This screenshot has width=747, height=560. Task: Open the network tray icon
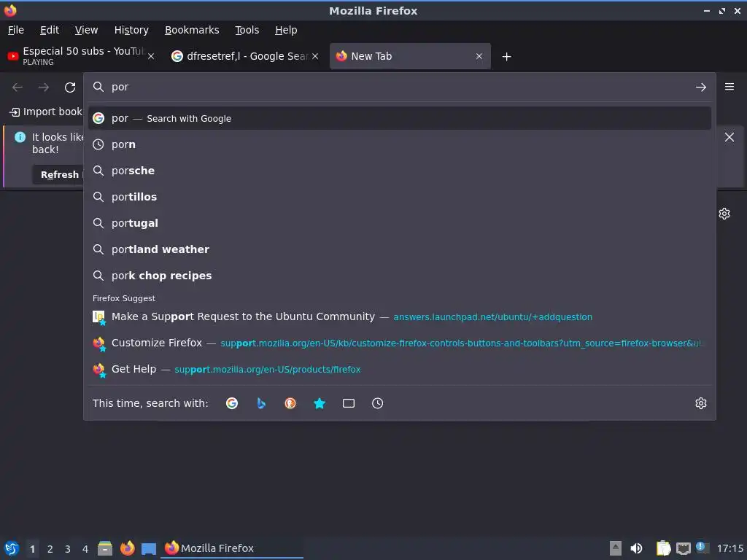(x=683, y=548)
